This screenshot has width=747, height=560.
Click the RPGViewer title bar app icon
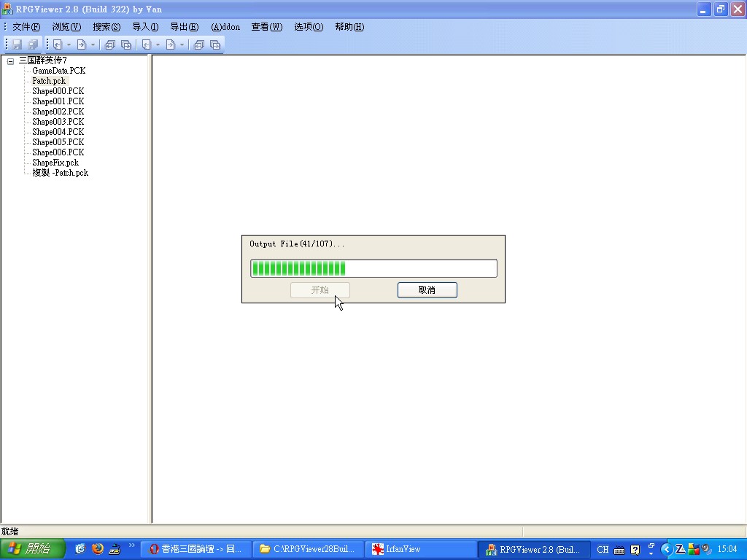pyautogui.click(x=7, y=9)
